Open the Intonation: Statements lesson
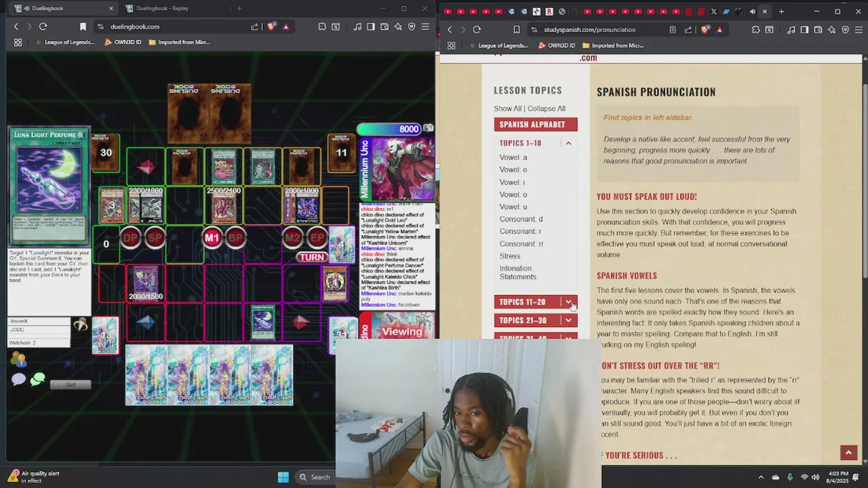This screenshot has height=488, width=868. click(518, 272)
